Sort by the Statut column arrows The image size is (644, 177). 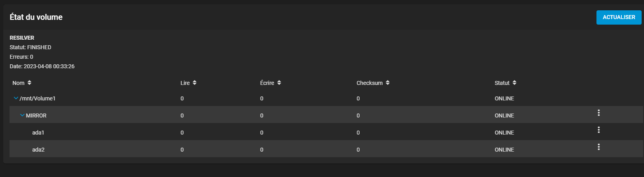(514, 83)
